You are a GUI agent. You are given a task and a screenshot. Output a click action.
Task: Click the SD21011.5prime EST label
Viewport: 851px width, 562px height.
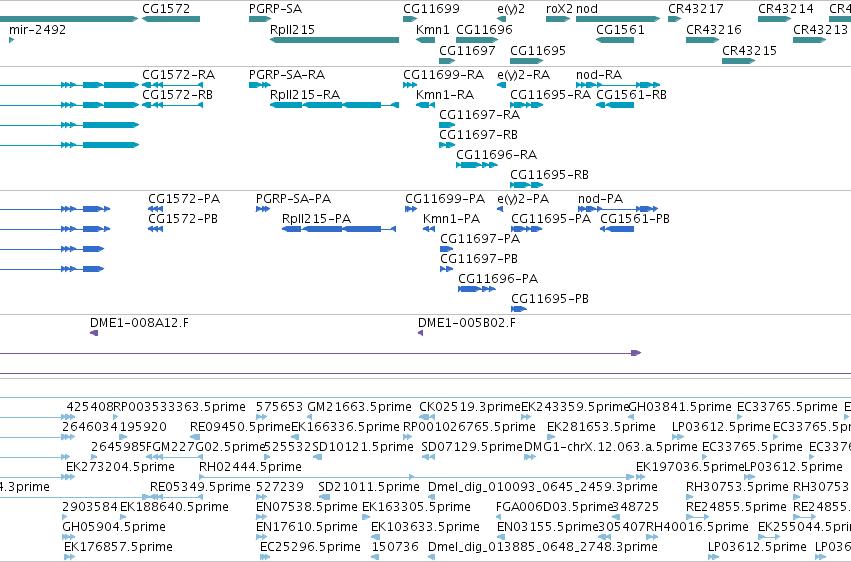(x=369, y=487)
